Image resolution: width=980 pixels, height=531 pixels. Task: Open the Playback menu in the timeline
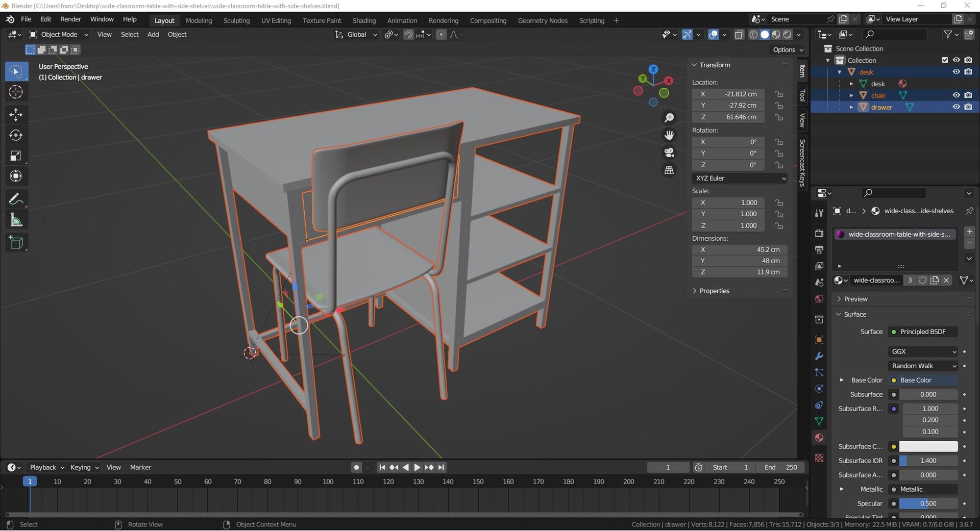point(46,467)
